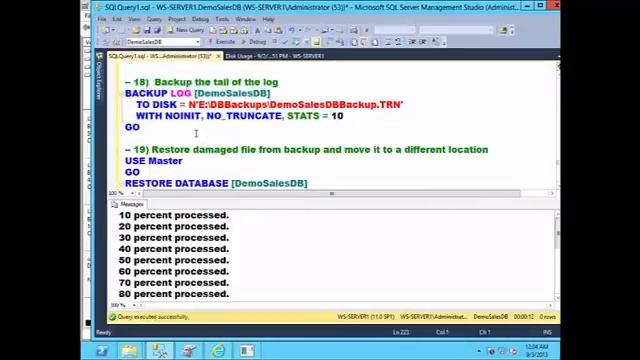Screen dimensions: 640x360
Task: Click 'WS-SERVER1 (11.0 SP1)' in status bar
Action: [366, 317]
